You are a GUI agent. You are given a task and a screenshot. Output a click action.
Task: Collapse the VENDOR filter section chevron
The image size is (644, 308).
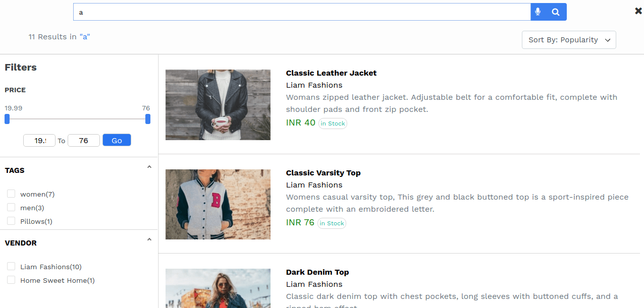tap(149, 239)
